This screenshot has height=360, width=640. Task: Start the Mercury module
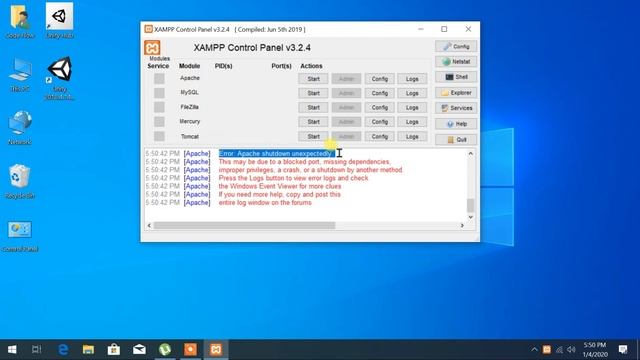point(313,122)
